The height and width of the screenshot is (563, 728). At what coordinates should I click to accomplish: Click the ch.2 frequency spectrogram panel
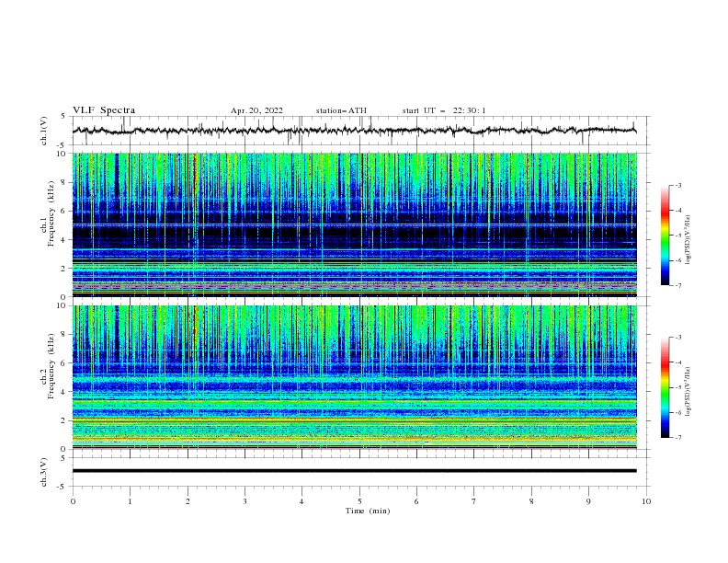click(355, 377)
